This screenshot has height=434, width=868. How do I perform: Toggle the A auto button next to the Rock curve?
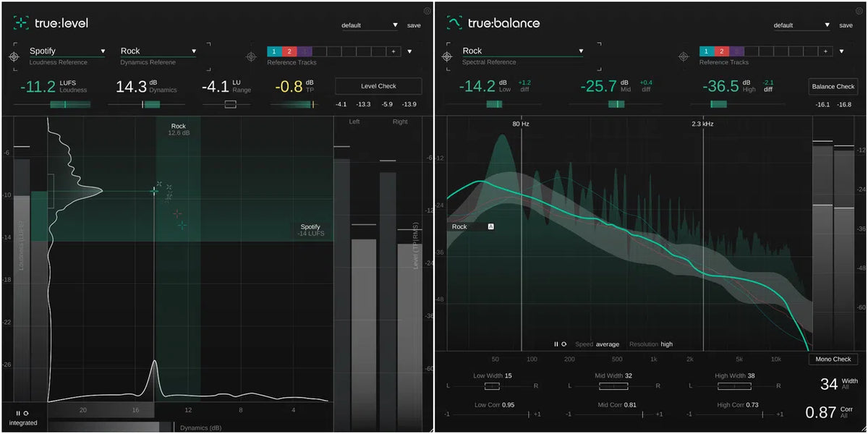point(491,226)
